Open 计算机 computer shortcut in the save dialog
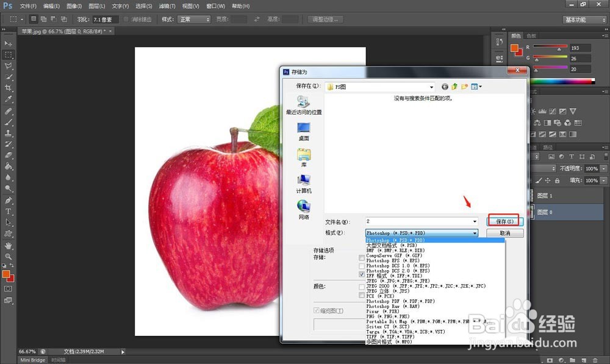The width and height of the screenshot is (610, 364). [304, 184]
